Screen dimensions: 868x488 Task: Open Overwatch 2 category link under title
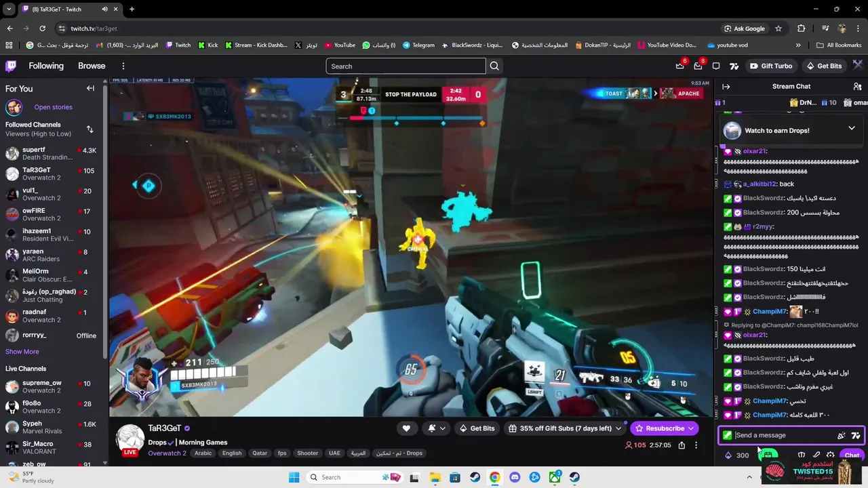point(167,453)
